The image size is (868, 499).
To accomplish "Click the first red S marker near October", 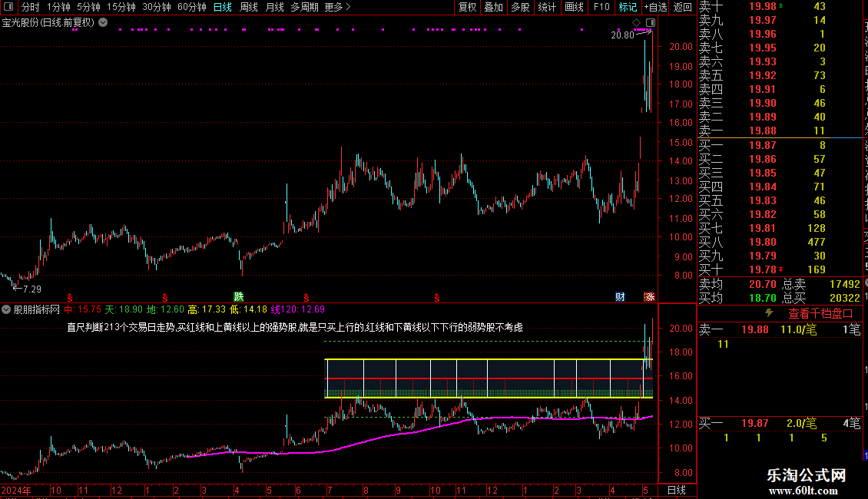I will pos(70,298).
